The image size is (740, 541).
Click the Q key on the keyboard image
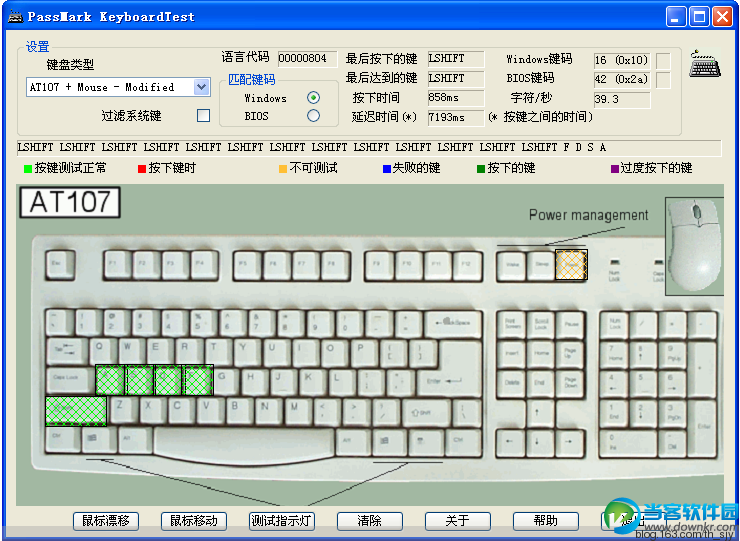click(103, 352)
